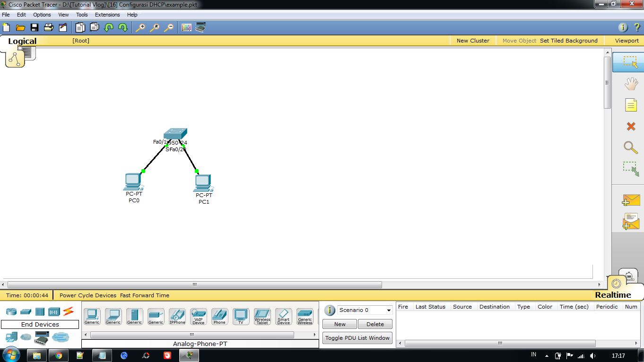The image size is (644, 362).
Task: Save the file with the floppy icon
Action: click(x=35, y=27)
